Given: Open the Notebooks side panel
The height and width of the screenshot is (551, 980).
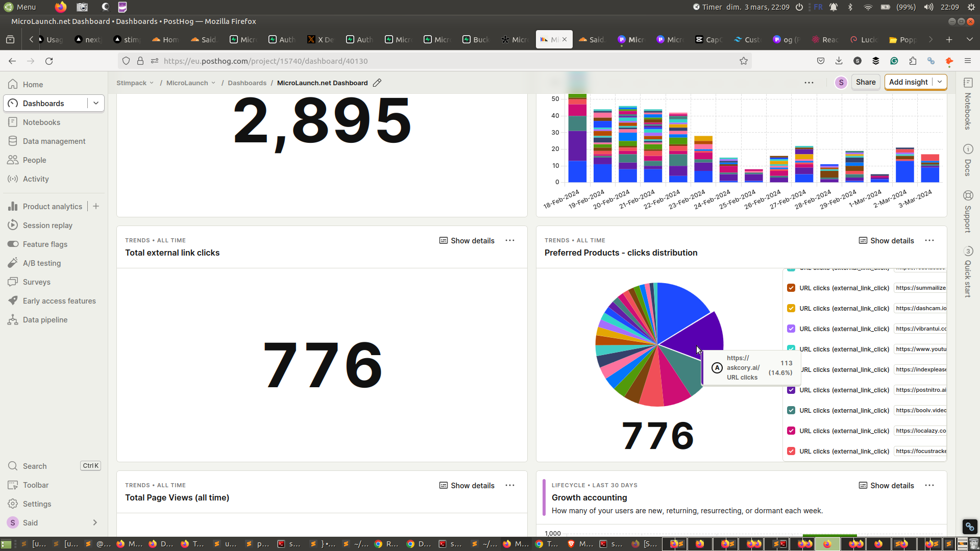Looking at the screenshot, I should pyautogui.click(x=968, y=104).
